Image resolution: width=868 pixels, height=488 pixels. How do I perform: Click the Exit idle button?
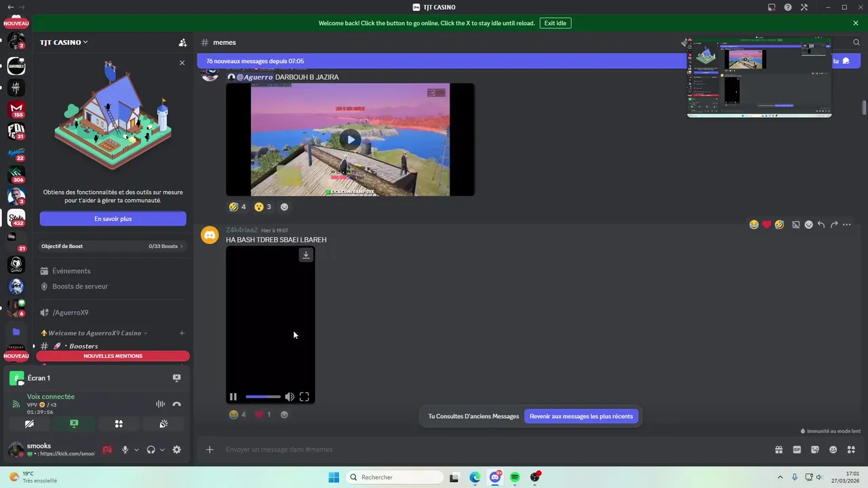click(x=555, y=23)
